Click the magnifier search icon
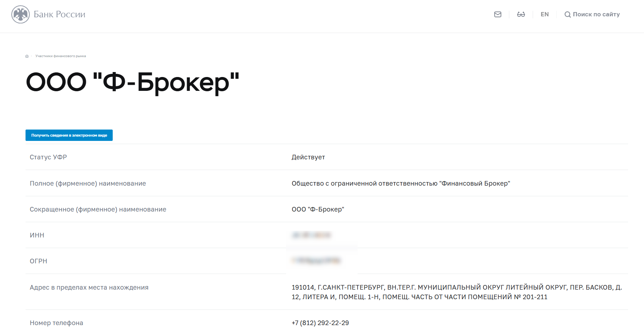The image size is (644, 329). [567, 15]
